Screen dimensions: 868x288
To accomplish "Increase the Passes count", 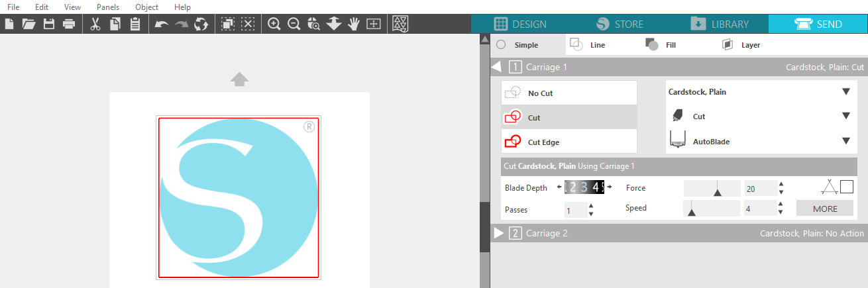I will click(x=591, y=206).
